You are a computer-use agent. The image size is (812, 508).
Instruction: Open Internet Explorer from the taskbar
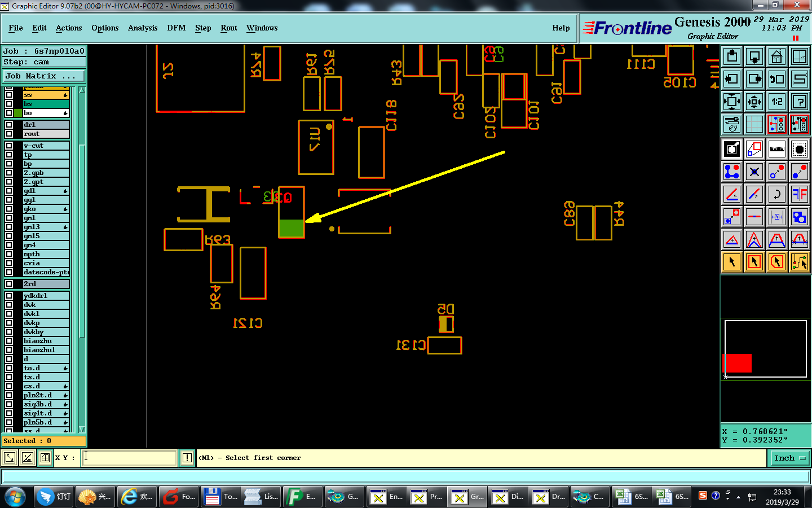(x=137, y=497)
